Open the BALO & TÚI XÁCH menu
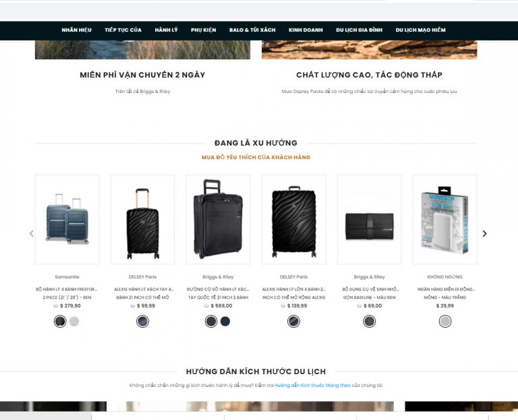 tap(252, 30)
